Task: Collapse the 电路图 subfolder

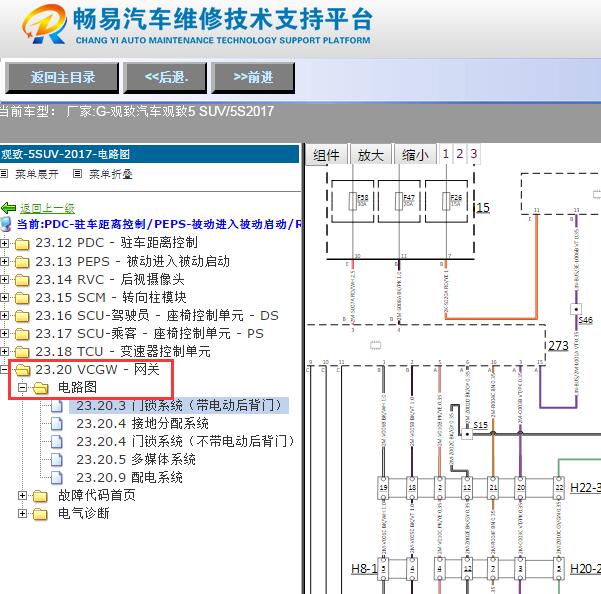Action: (x=23, y=388)
